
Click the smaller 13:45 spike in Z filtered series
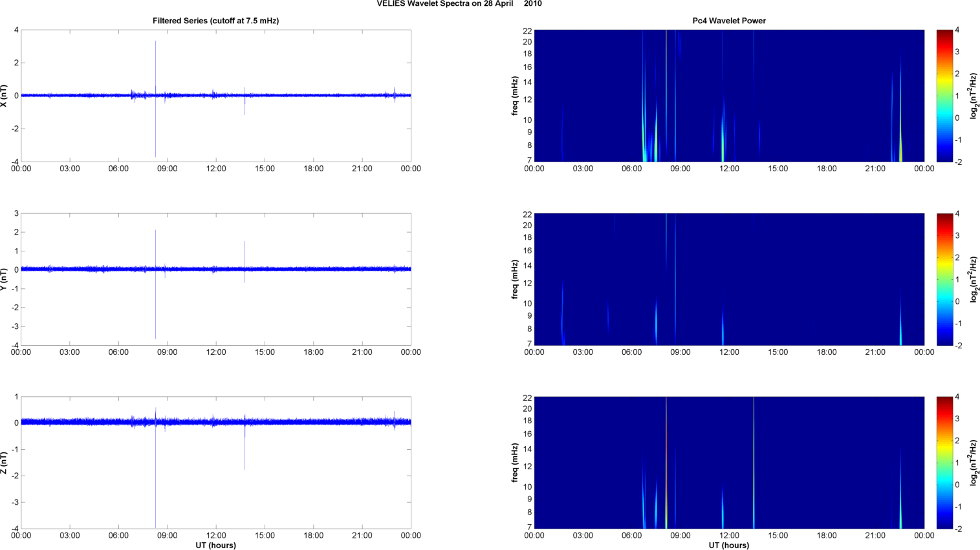[245, 452]
